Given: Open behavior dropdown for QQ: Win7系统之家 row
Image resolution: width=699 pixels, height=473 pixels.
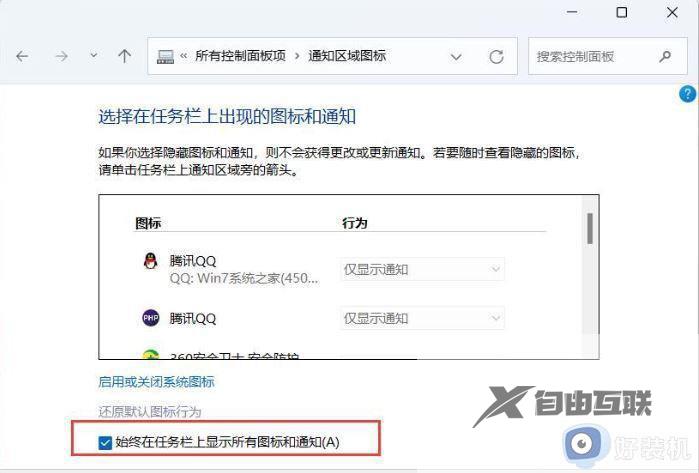Looking at the screenshot, I should (423, 269).
